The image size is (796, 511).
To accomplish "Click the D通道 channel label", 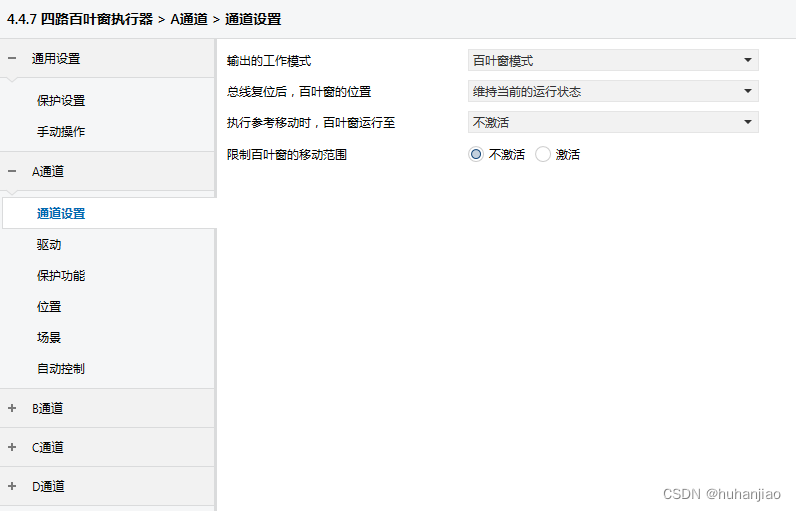I will click(x=48, y=486).
